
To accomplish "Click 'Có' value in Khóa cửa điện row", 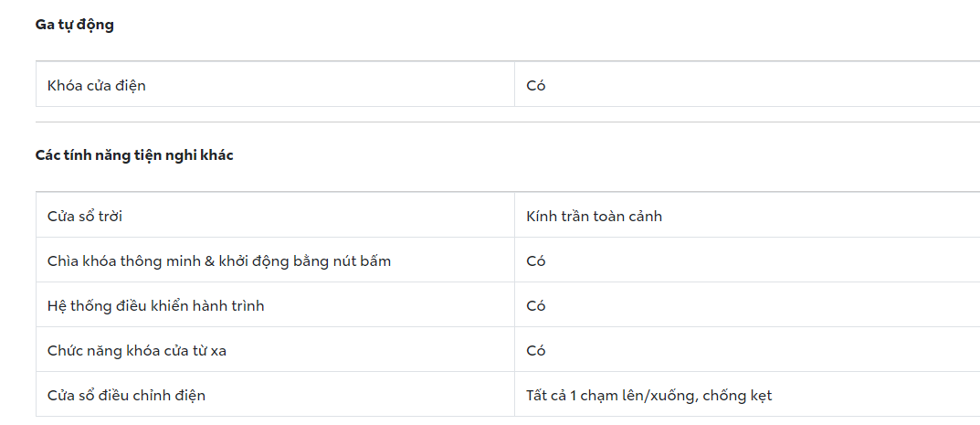I will tap(536, 85).
